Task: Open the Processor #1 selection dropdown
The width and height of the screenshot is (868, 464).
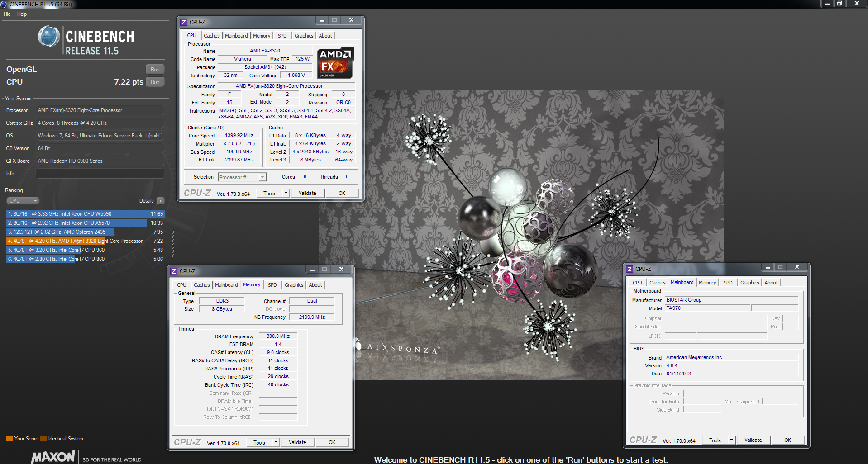Action: (242, 177)
